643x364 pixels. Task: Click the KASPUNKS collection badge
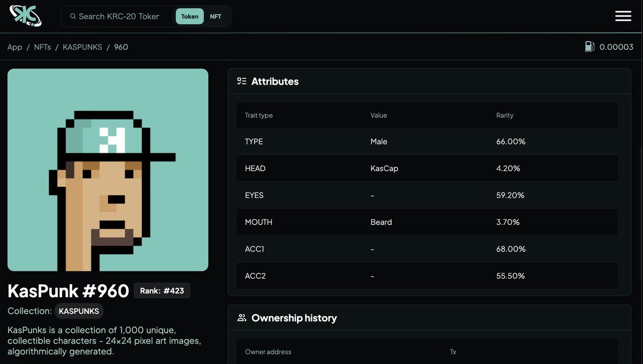79,311
